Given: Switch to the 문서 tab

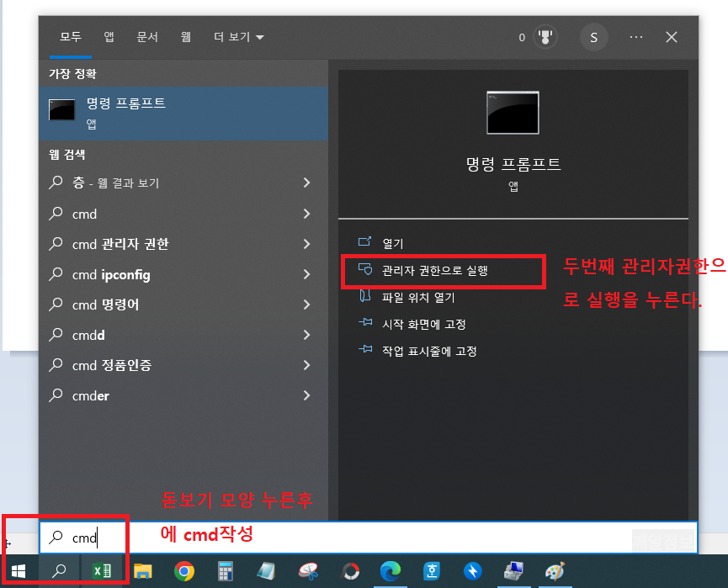Looking at the screenshot, I should point(147,37).
